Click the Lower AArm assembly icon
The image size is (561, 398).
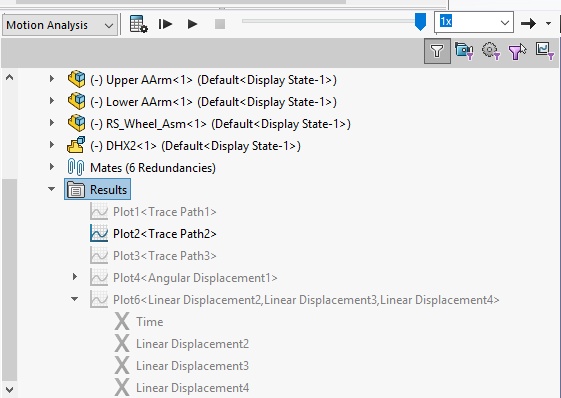tap(77, 101)
